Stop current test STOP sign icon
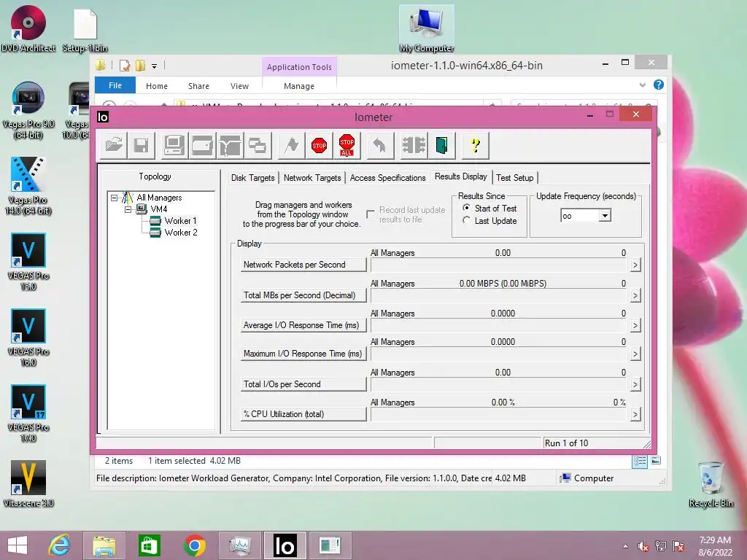Screen dimensions: 747x560 (319, 145)
